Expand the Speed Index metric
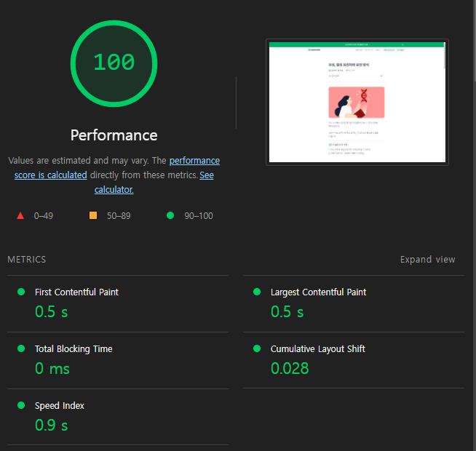The image size is (476, 451). click(118, 417)
